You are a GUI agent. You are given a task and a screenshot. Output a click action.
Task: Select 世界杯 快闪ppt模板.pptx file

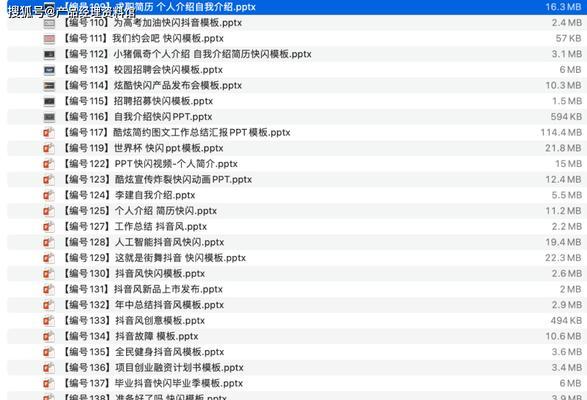tap(297, 149)
